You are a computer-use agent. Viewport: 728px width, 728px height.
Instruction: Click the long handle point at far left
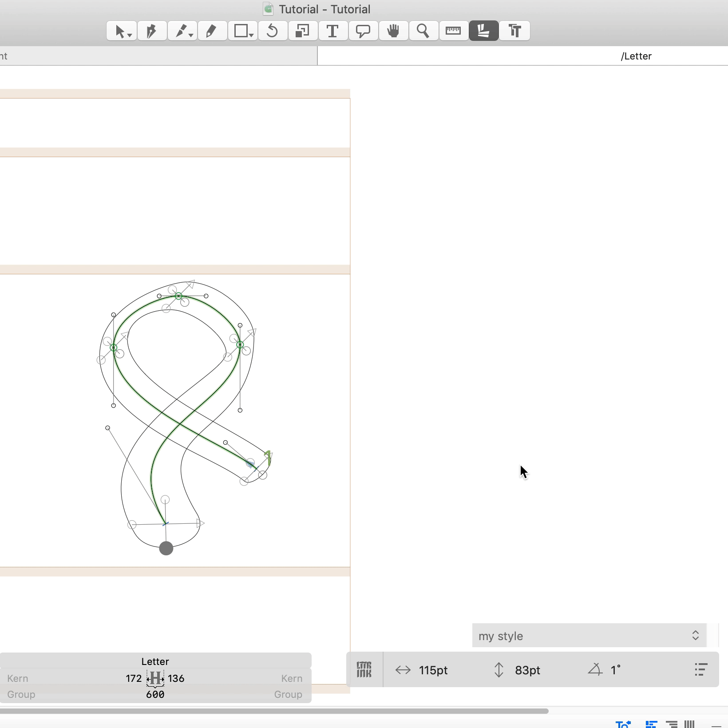[107, 428]
